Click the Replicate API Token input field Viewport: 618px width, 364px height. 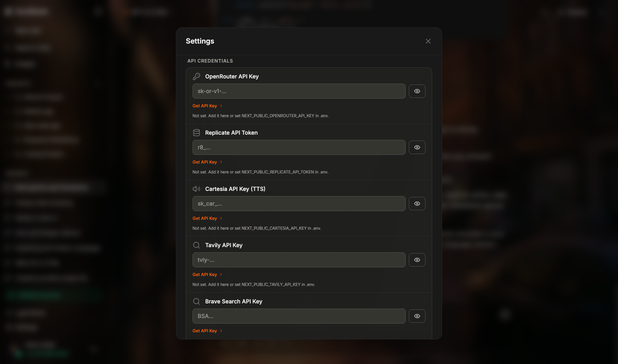pyautogui.click(x=299, y=147)
